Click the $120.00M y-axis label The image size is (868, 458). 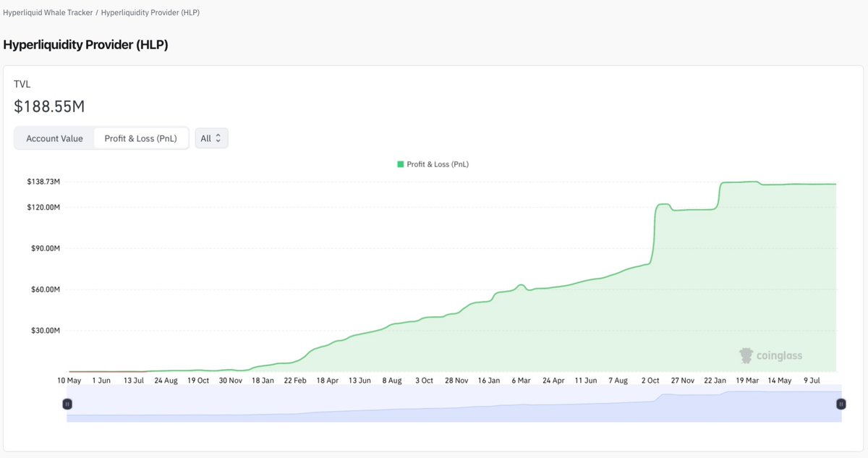click(x=43, y=208)
